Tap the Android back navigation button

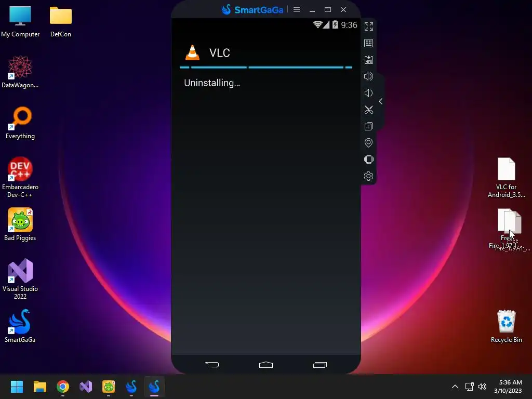[x=212, y=365]
